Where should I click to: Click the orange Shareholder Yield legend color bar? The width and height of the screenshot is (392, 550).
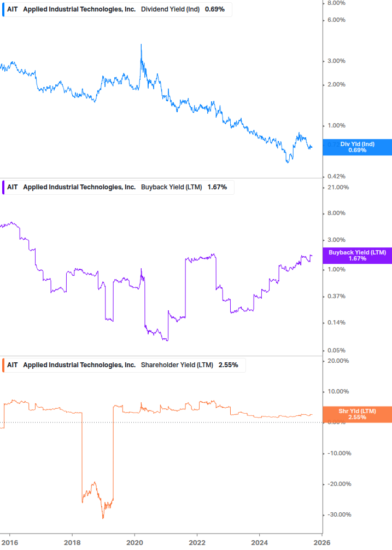[x=3, y=365]
